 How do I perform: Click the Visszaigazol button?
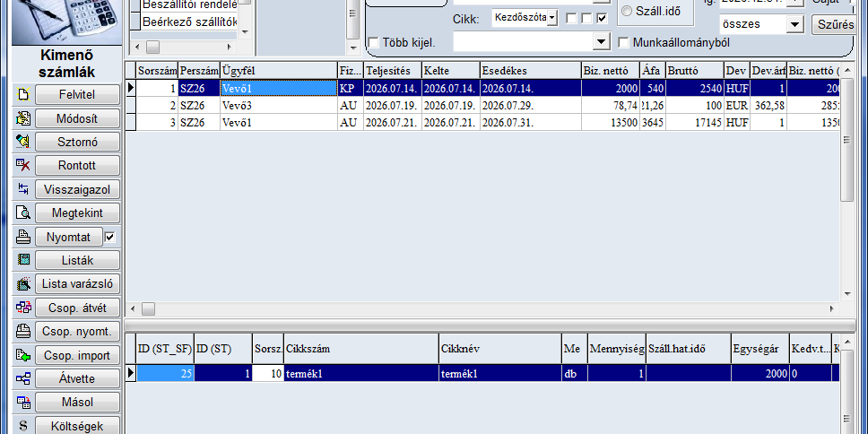coord(77,189)
